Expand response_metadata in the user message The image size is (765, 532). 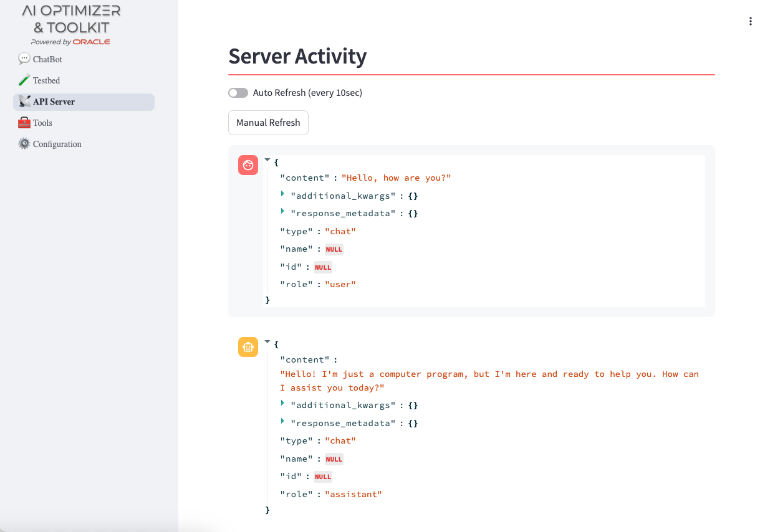pyautogui.click(x=283, y=212)
